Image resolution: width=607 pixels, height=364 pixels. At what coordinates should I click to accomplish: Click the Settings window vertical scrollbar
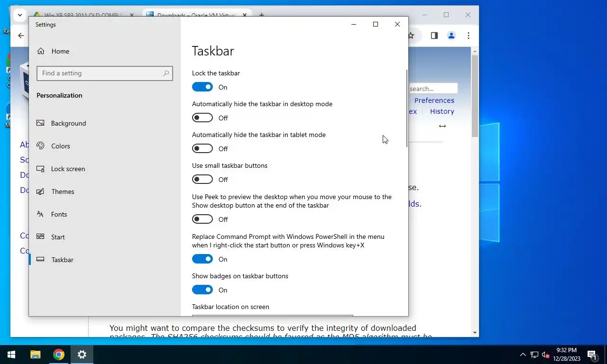406,109
